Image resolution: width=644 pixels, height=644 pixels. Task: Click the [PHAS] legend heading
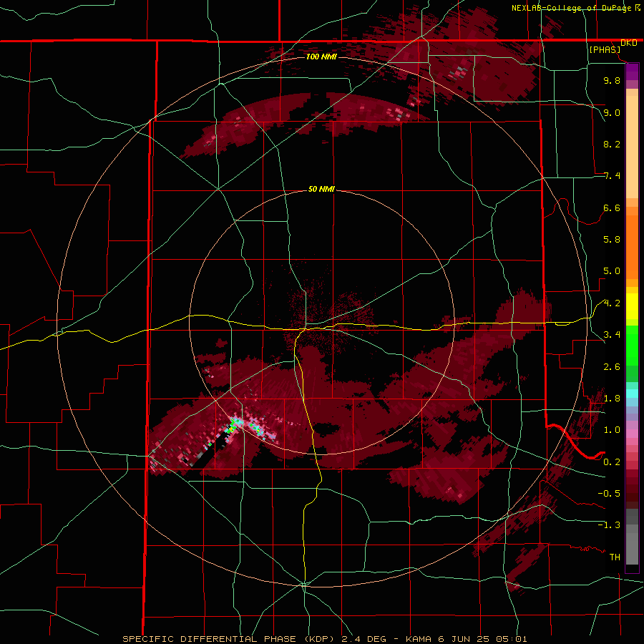pos(605,49)
